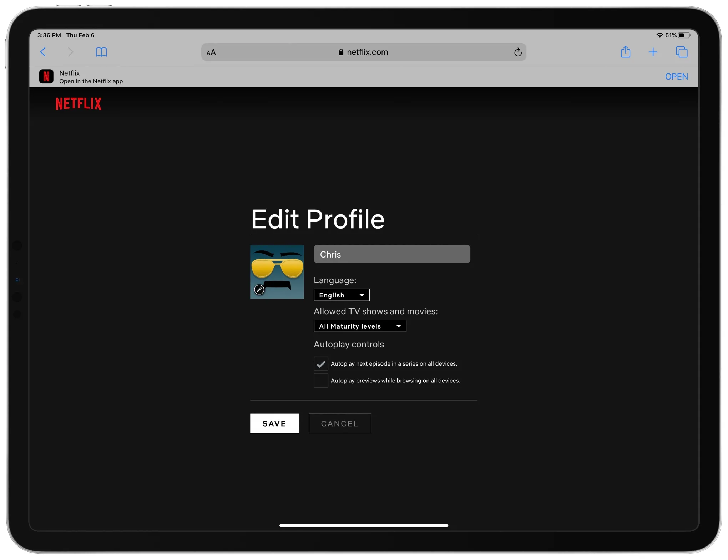Expand the forward navigation arrow
The width and height of the screenshot is (728, 560).
pyautogui.click(x=71, y=52)
